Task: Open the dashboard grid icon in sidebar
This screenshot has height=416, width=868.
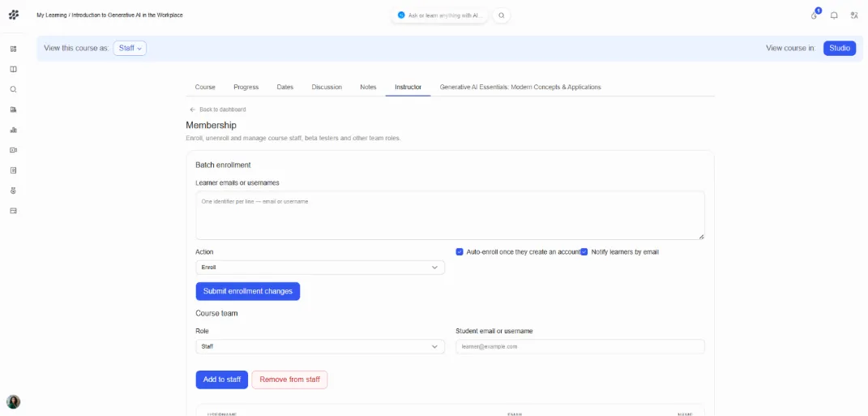Action: point(14,49)
